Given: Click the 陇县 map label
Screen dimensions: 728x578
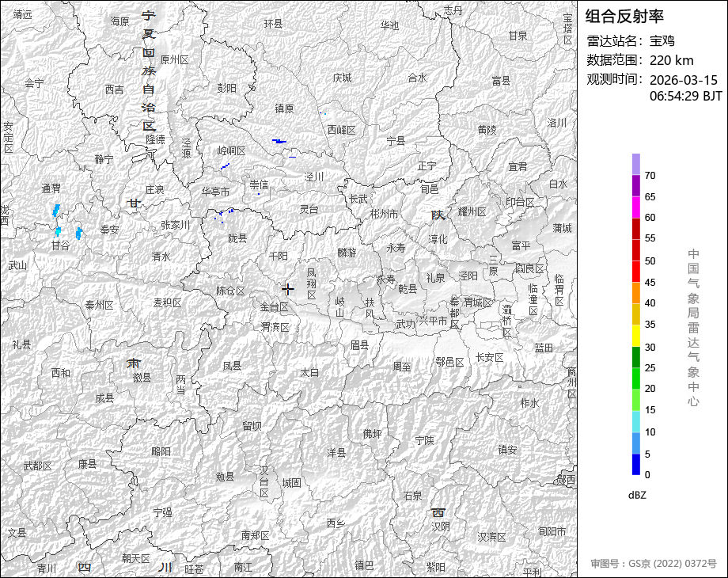Looking at the screenshot, I should pyautogui.click(x=237, y=238).
